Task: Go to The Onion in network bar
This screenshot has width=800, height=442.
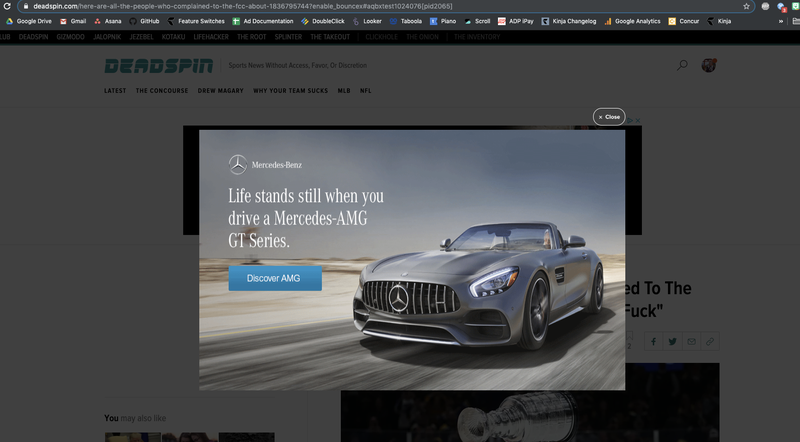Action: [x=422, y=37]
